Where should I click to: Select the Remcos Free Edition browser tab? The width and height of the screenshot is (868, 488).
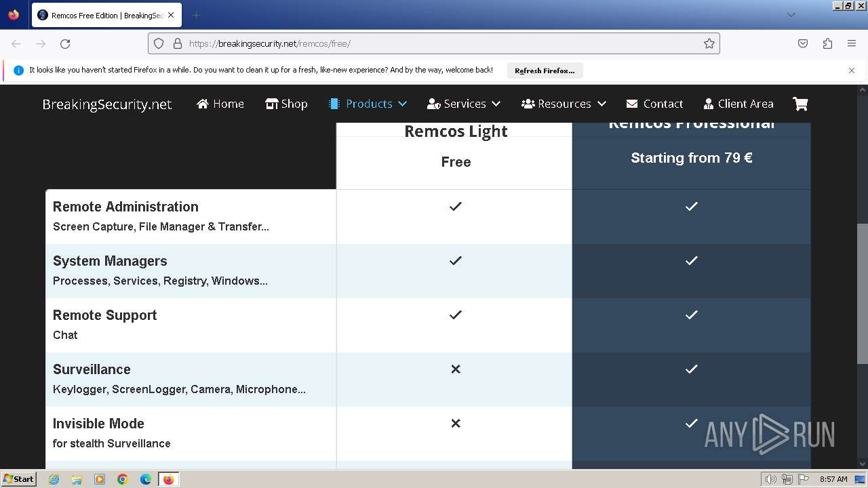(106, 15)
